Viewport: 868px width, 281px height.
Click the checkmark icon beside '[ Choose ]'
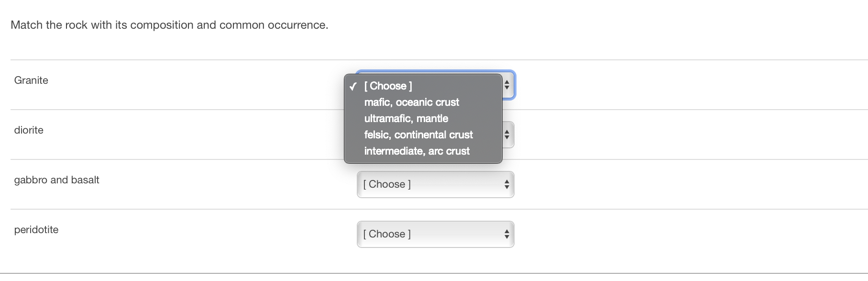tap(353, 87)
